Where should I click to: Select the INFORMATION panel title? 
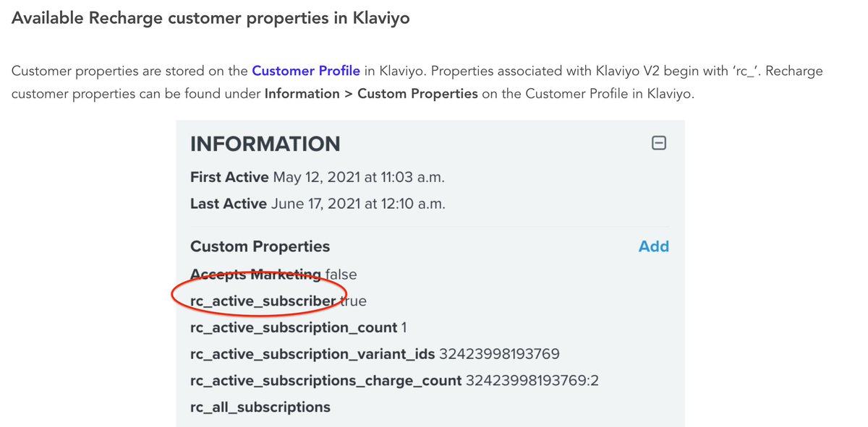(265, 144)
